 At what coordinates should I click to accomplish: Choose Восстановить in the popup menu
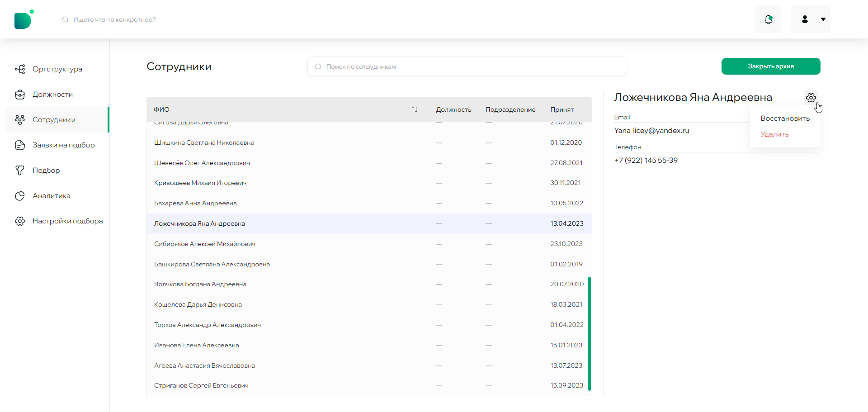click(785, 118)
